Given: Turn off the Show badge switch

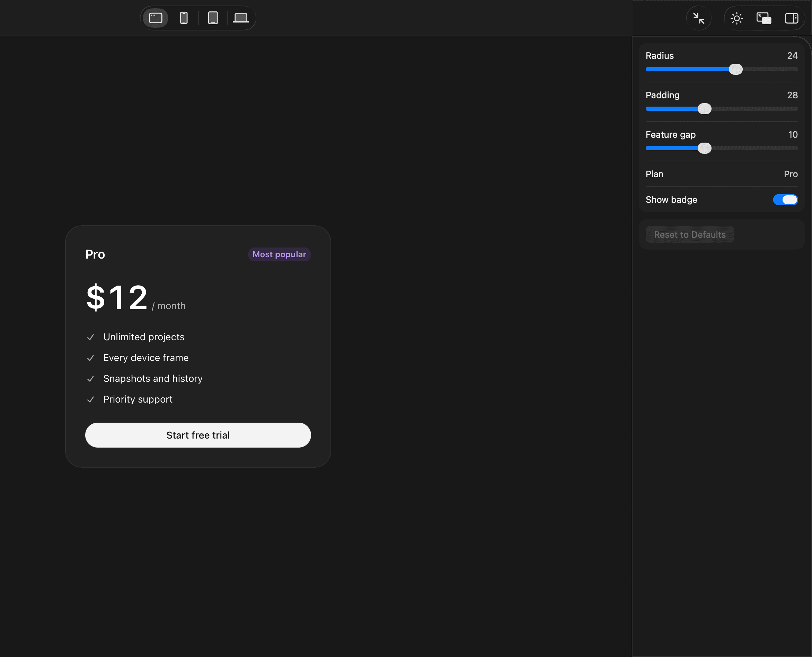Looking at the screenshot, I should click(785, 199).
